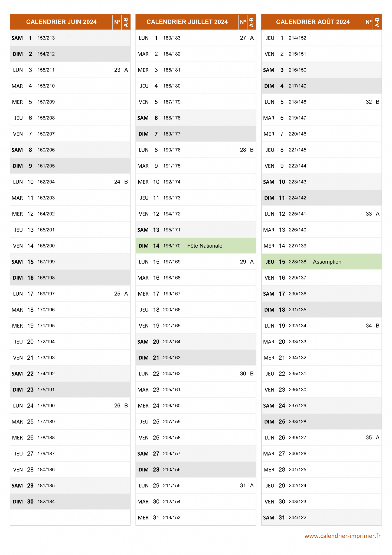Select LUN 19 August, week 34 row
This screenshot has height=555, width=392.
(x=322, y=326)
